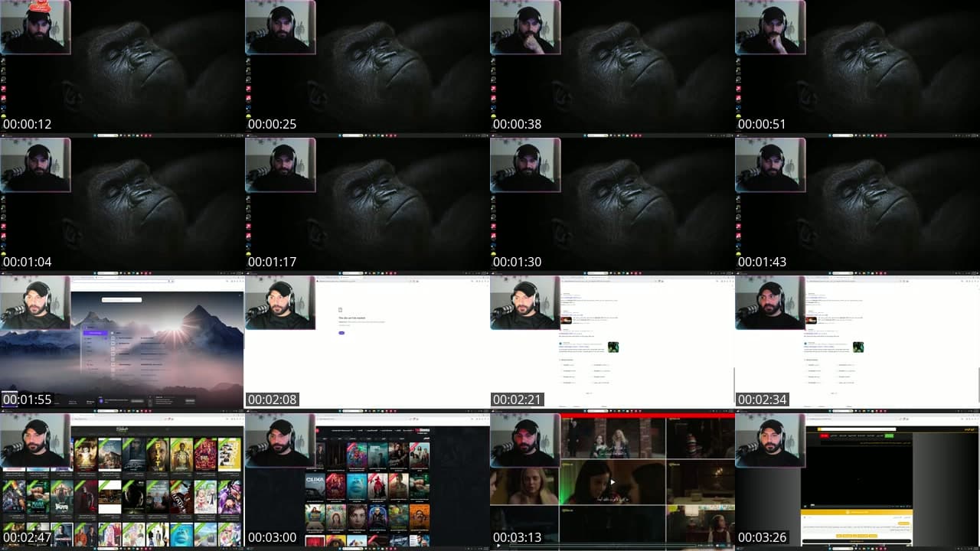Open the frame stamped 00:00:38
Viewport: 980px width, 551px height.
[x=612, y=69]
